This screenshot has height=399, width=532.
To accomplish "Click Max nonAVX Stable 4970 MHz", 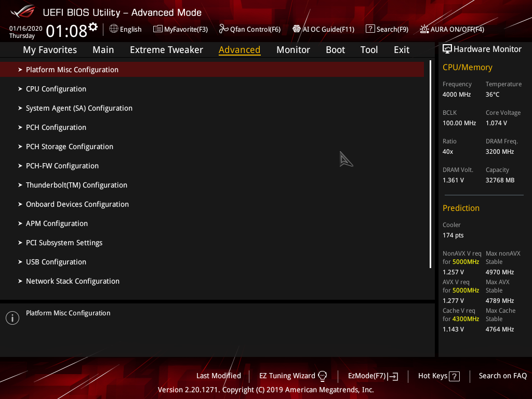I will pos(499,272).
